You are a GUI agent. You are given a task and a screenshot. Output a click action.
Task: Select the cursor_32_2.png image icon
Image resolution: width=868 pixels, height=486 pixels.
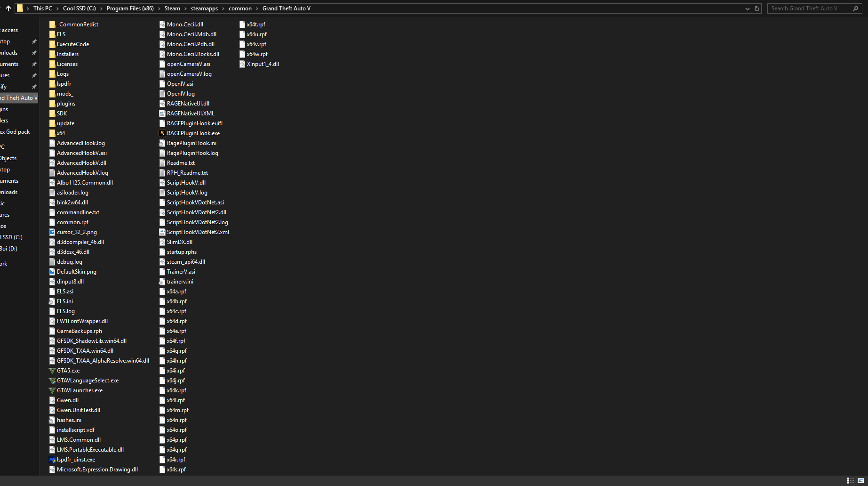tap(52, 232)
